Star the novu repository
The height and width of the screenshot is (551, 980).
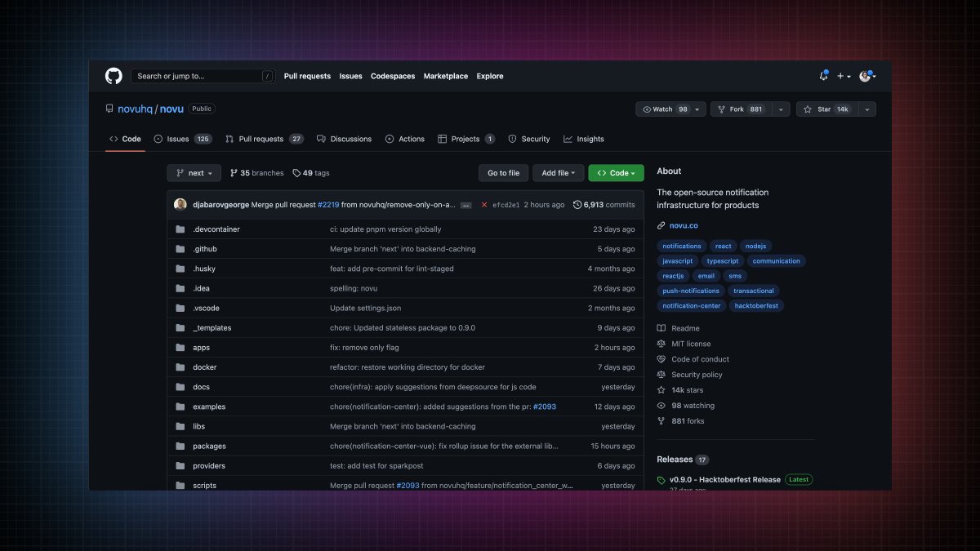pyautogui.click(x=822, y=109)
